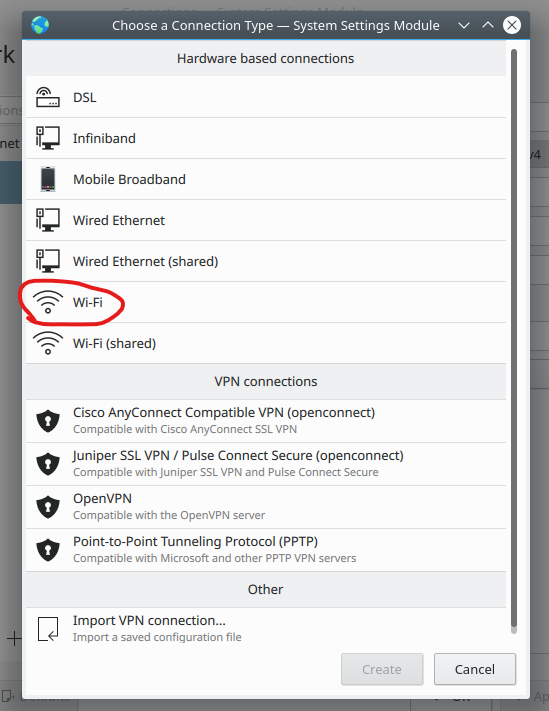Screen dimensions: 549x711
Task: Click the globe window menu icon
Action: tap(40, 25)
